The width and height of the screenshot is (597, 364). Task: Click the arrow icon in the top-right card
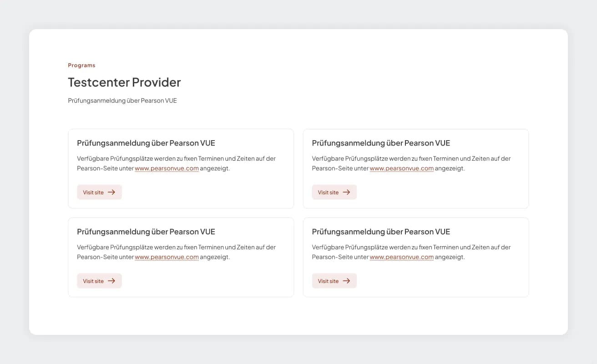tap(346, 192)
